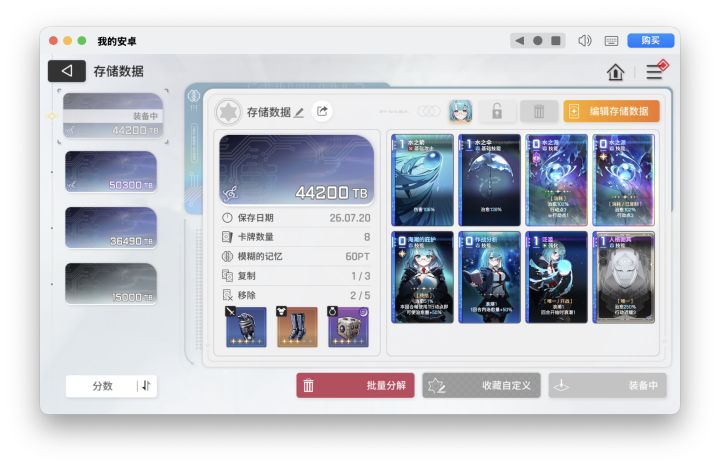Inspect the boots armor equipment icon

click(297, 327)
